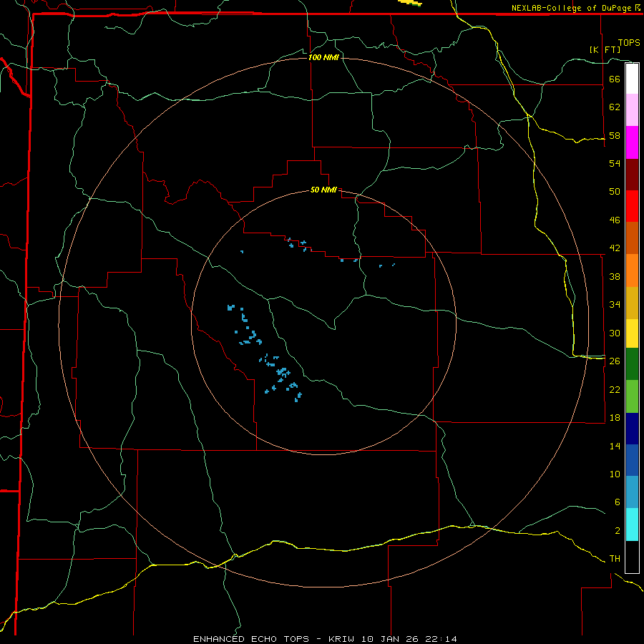644x644 pixels.
Task: Click the gold band between 38 and 34
Action: tap(632, 303)
